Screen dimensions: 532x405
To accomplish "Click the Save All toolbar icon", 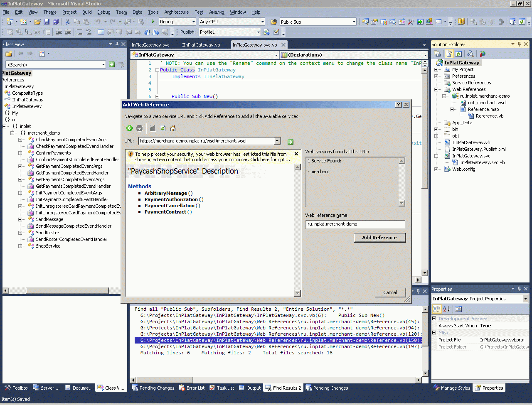I will pos(55,22).
